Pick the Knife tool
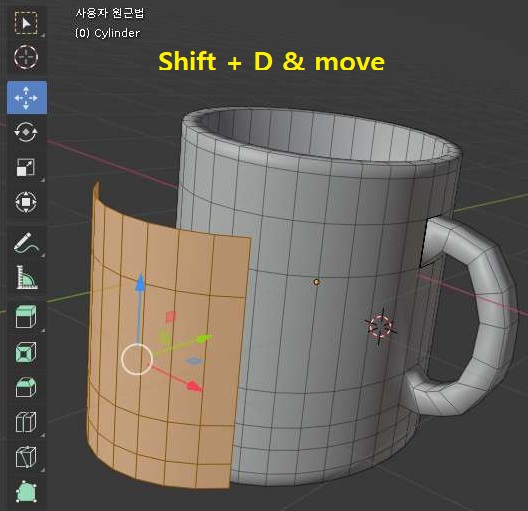This screenshot has height=511, width=528. point(26,457)
